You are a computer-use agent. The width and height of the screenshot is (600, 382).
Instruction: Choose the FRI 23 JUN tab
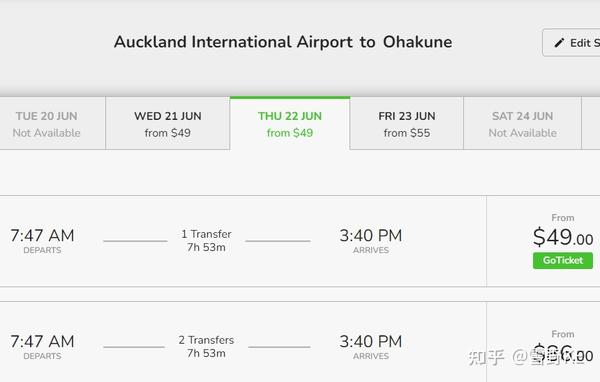tap(407, 124)
